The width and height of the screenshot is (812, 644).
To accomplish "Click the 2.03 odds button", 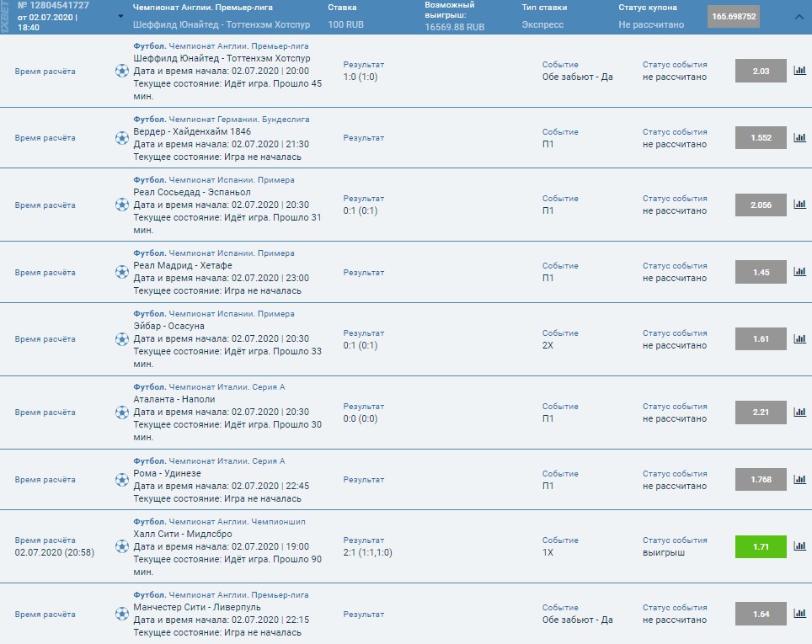I will point(761,71).
